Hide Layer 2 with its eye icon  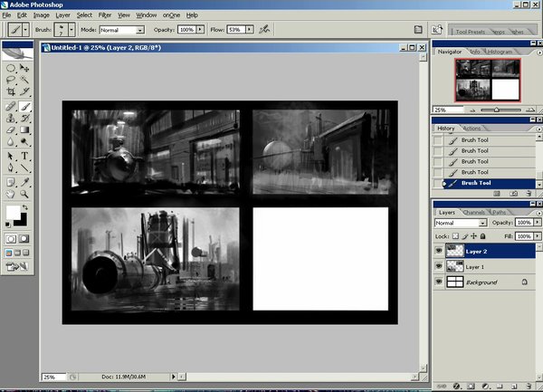(x=439, y=249)
